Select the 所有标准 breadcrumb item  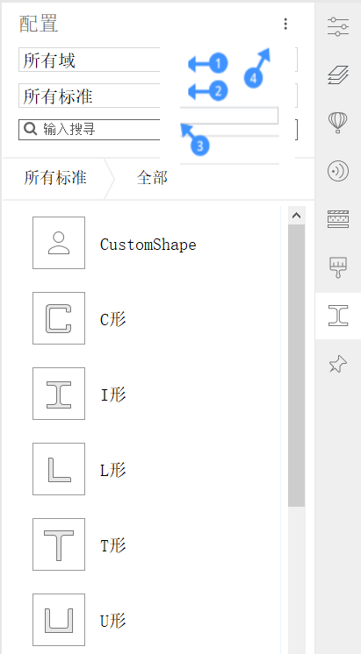(x=55, y=178)
